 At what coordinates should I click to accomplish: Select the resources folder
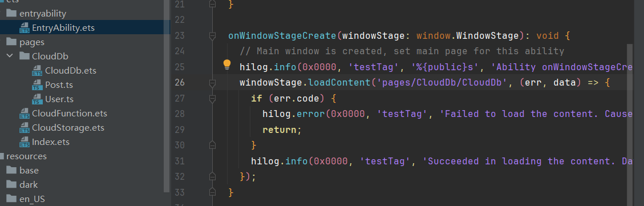tap(26, 156)
